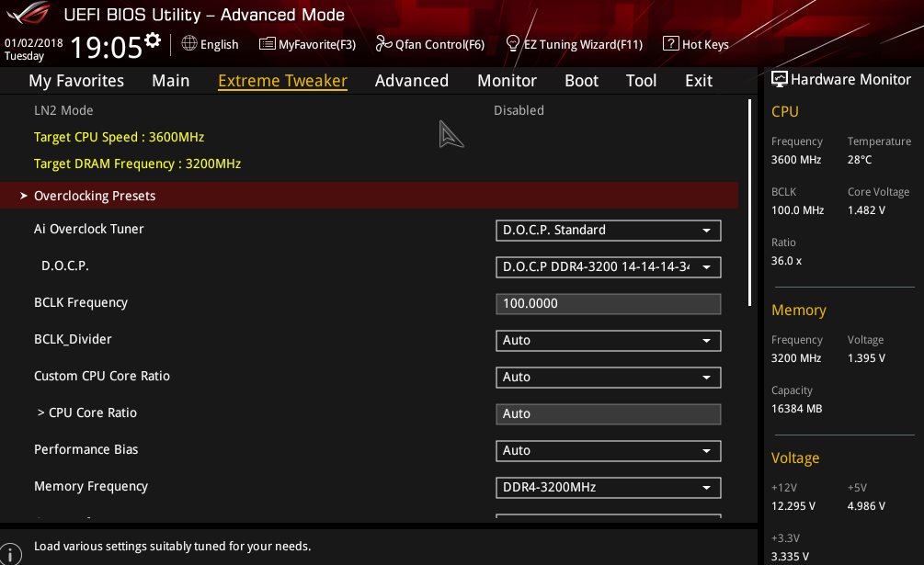Go to the Advanced tab
Screen dimensions: 924x565
(x=412, y=81)
